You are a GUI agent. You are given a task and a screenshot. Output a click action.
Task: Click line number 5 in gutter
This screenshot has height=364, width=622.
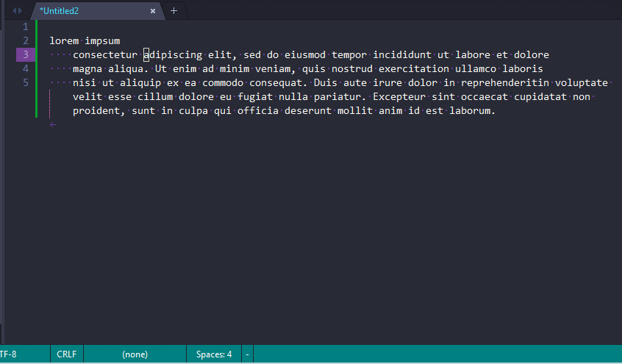[26, 82]
